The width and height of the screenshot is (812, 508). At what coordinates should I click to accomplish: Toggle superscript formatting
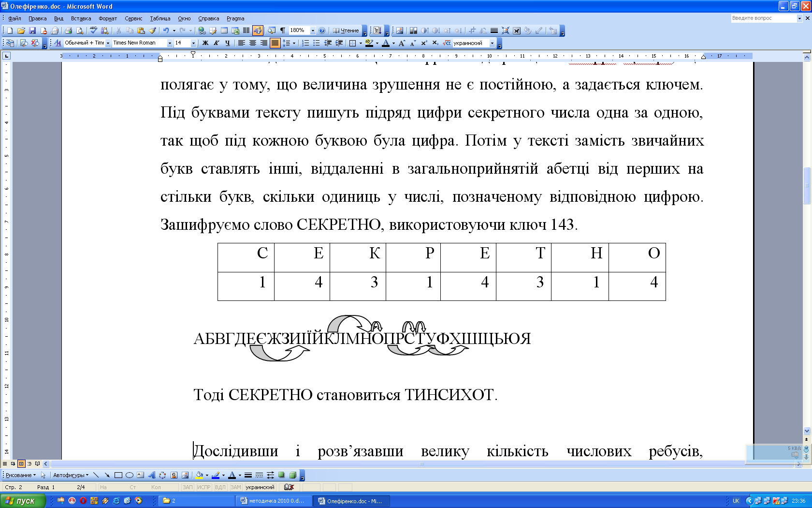(424, 43)
